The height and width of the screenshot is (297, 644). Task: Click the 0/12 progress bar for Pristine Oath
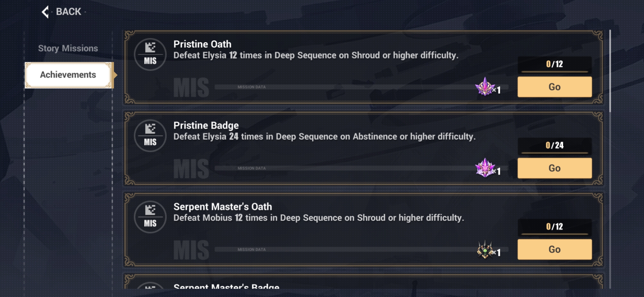coord(554,64)
